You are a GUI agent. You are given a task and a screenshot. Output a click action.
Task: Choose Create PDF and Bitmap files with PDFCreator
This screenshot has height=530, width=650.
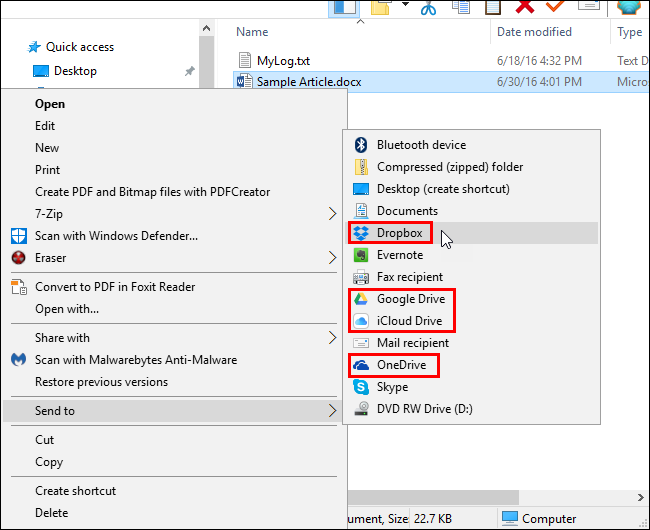point(152,192)
